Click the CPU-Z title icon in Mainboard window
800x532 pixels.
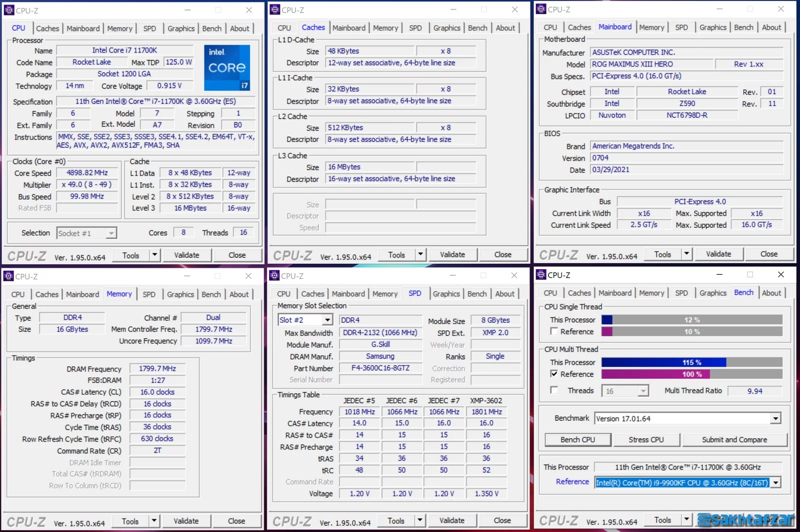541,9
